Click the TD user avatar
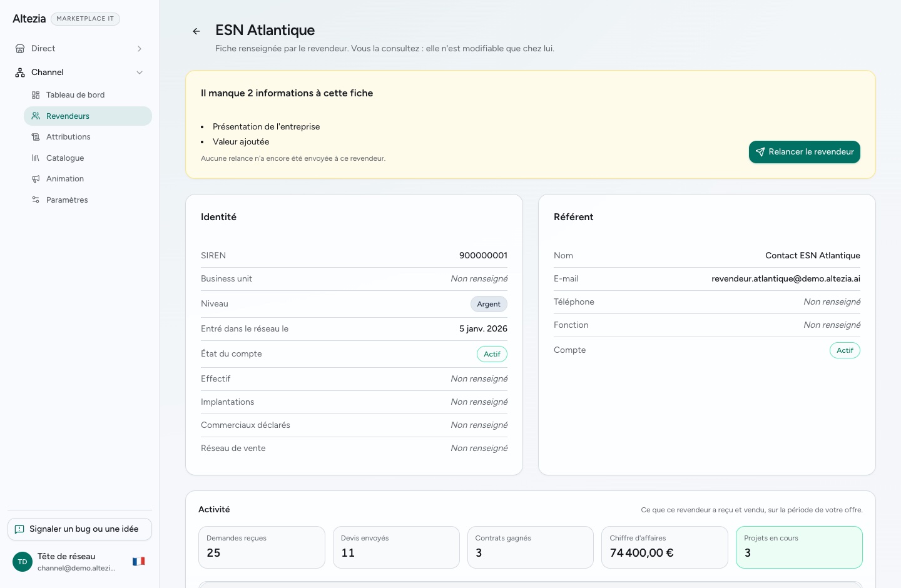This screenshot has width=901, height=588. click(23, 562)
